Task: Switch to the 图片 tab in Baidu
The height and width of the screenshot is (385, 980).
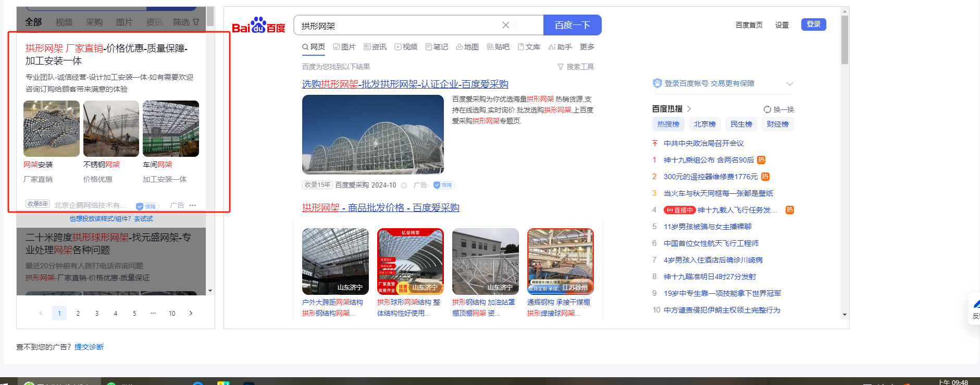Action: tap(344, 47)
